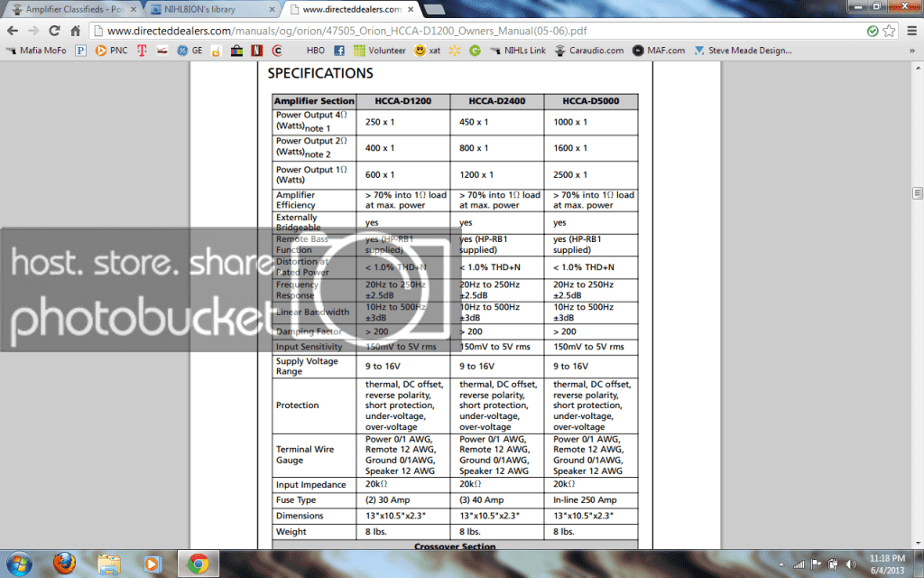The width and height of the screenshot is (924, 578).
Task: Launch Firefox from the taskbar
Action: 64,564
